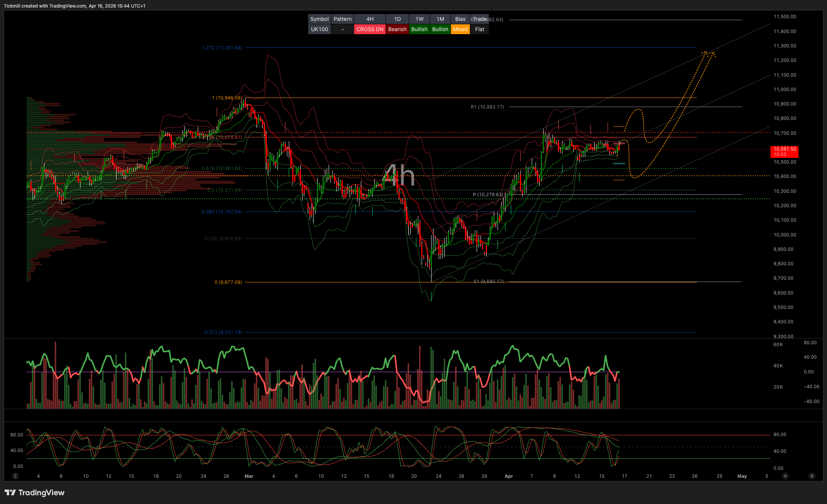The width and height of the screenshot is (827, 504).
Task: Open the Trade column header
Action: coord(480,19)
